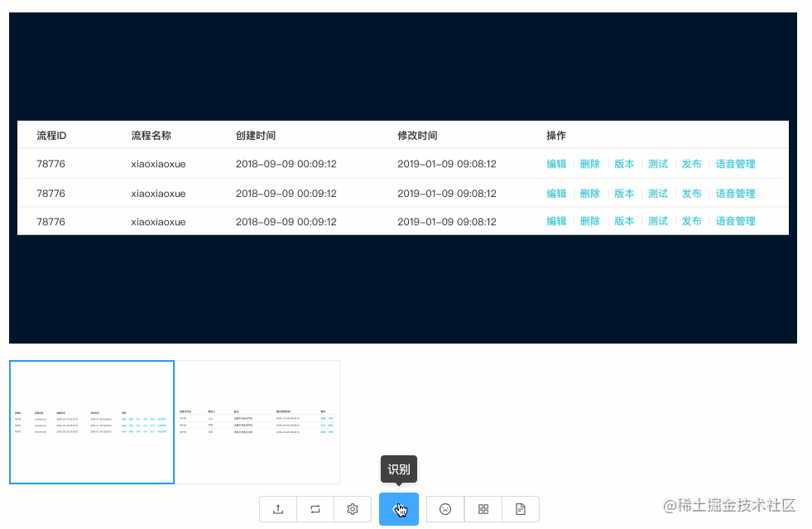The image size is (812, 529).
Task: Click 编辑 in the middle table row
Action: coord(556,194)
